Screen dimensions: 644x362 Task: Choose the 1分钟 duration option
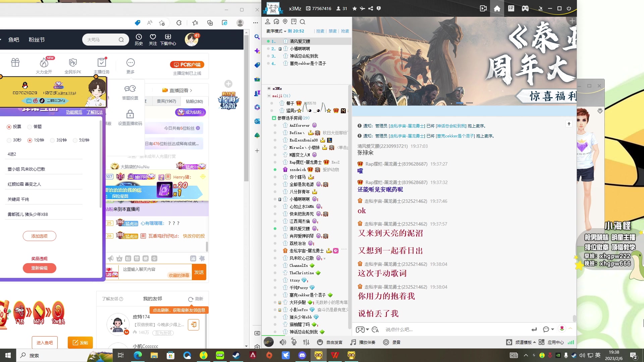pyautogui.click(x=30, y=140)
